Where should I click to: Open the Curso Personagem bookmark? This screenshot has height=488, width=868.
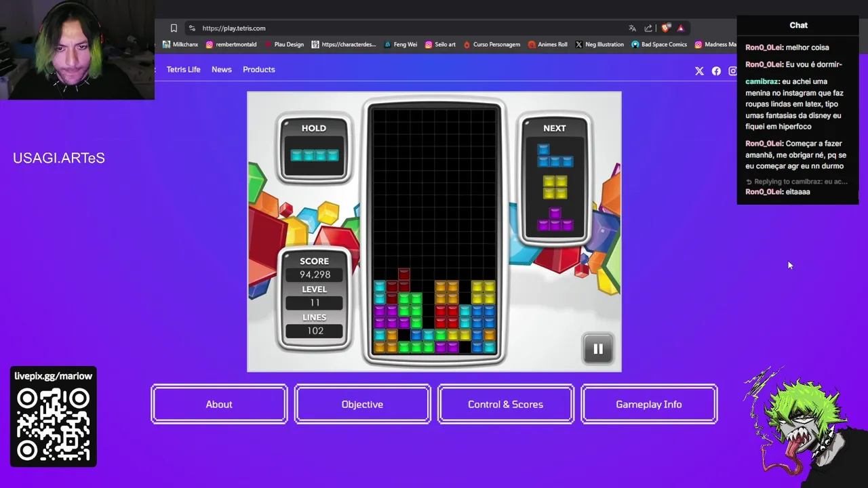click(x=492, y=44)
